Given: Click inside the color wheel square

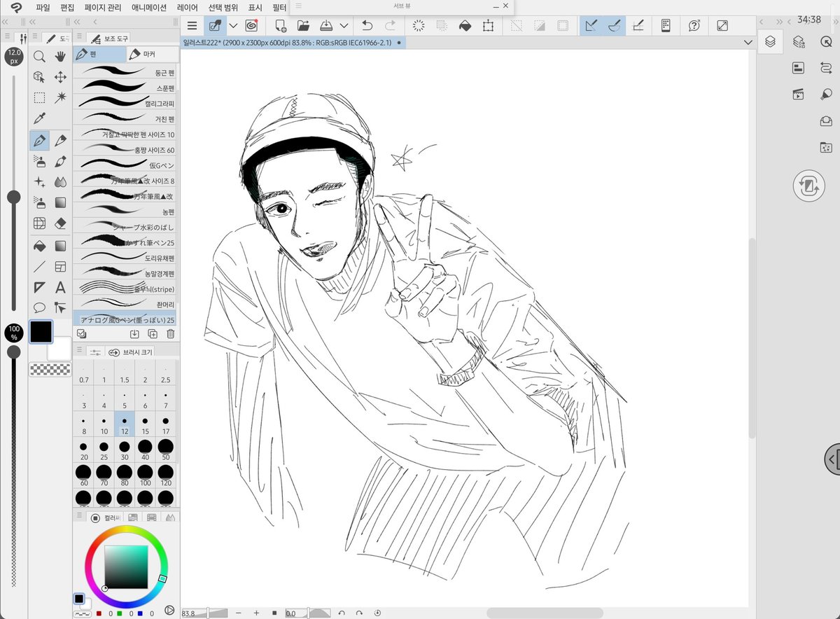Looking at the screenshot, I should (126, 566).
